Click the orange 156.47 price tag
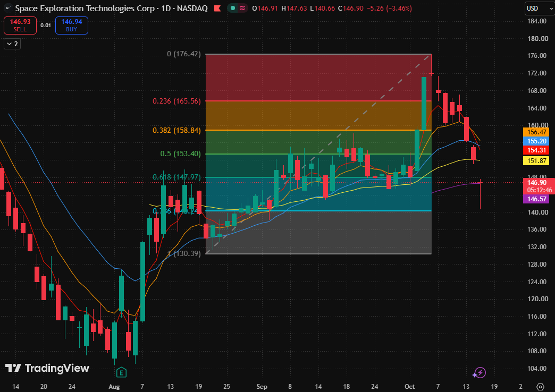The image size is (555, 392). (x=536, y=132)
